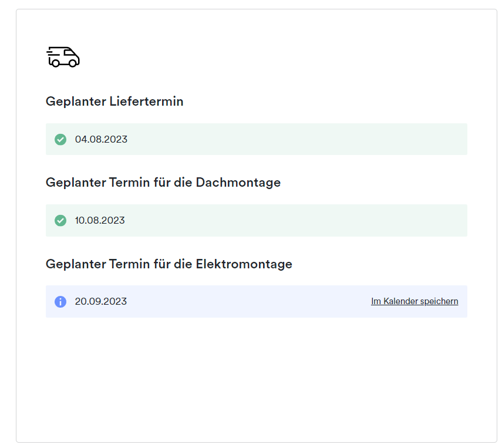Click the word Elektromontage in third heading
This screenshot has height=448, width=502.
click(244, 264)
